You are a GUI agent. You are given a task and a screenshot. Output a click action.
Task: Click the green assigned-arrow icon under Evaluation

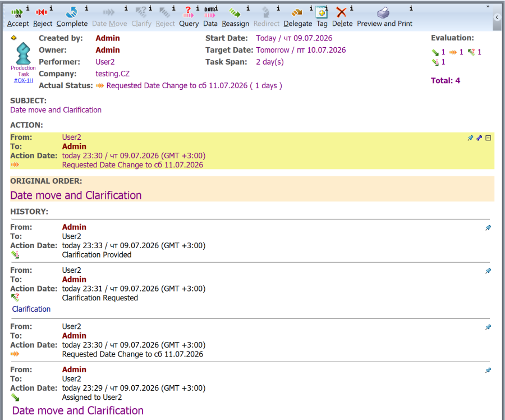click(x=435, y=52)
